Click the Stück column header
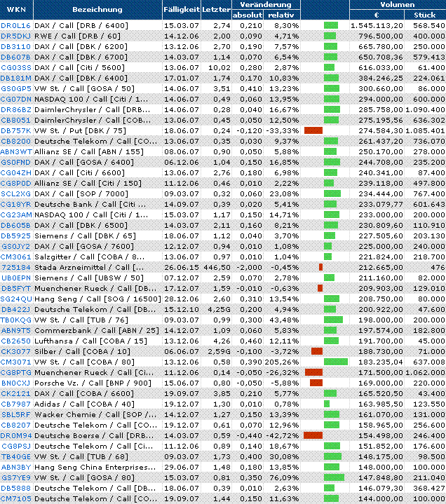 425,15
